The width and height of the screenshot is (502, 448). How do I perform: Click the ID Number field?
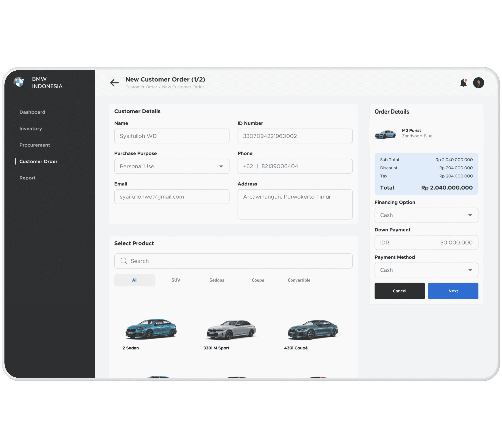(295, 136)
